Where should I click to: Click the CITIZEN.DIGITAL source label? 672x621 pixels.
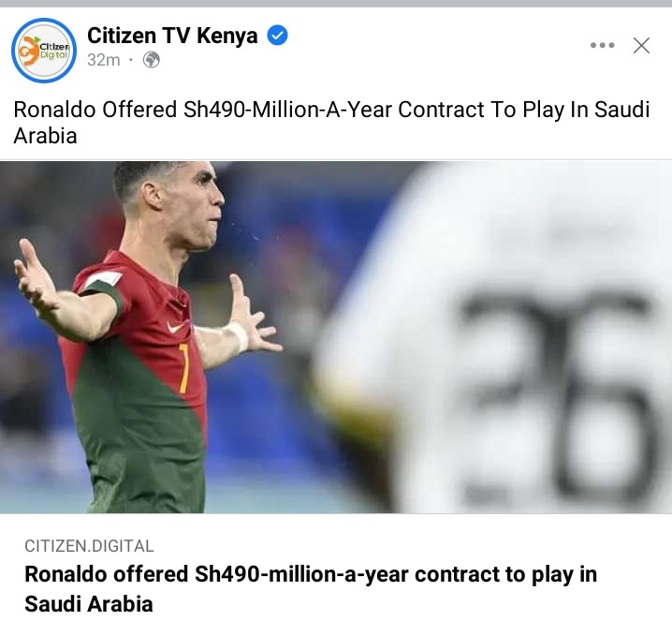pyautogui.click(x=89, y=546)
